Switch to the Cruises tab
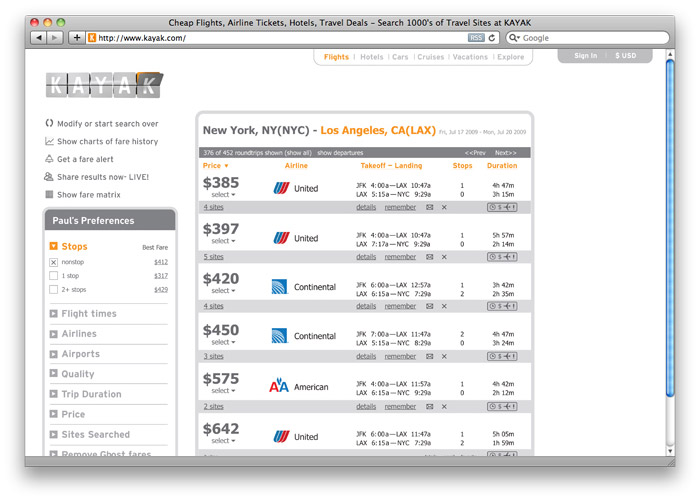Viewport: 700px width, 501px height. click(x=430, y=57)
